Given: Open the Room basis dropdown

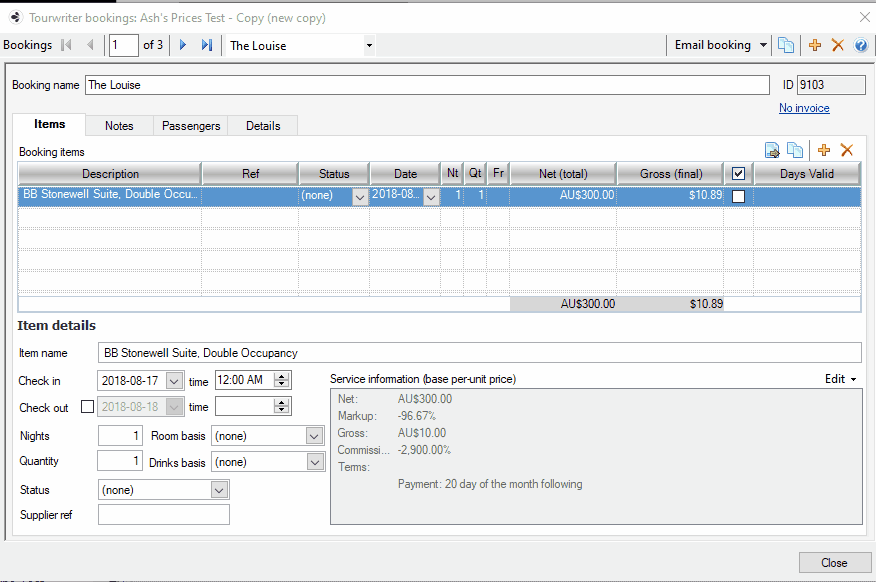Looking at the screenshot, I should [x=315, y=436].
